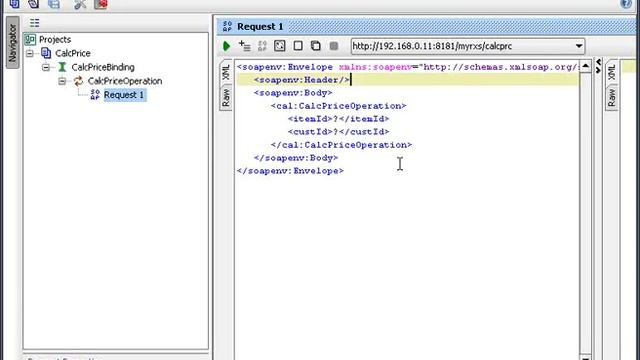Open the endpoint URL dropdown arrow

click(579, 46)
